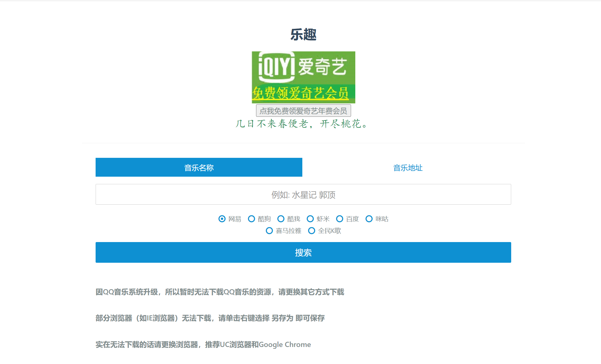Select the 全民K歌 radio option

coord(311,231)
